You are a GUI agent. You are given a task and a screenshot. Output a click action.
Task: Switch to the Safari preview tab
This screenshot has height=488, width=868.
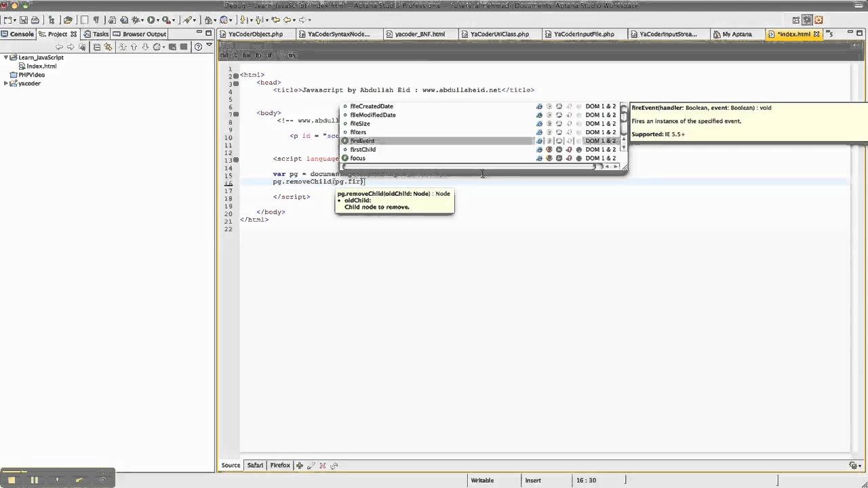click(x=255, y=466)
